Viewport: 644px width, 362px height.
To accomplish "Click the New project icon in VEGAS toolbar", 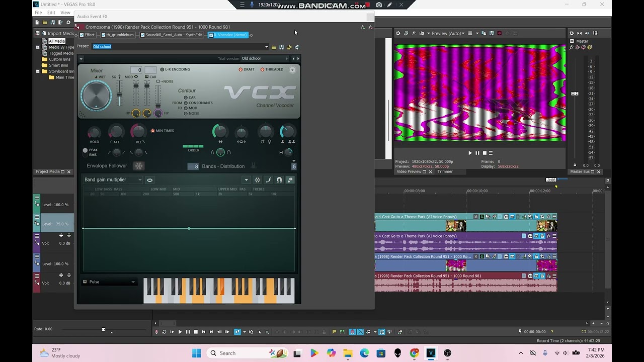I will coord(37,22).
